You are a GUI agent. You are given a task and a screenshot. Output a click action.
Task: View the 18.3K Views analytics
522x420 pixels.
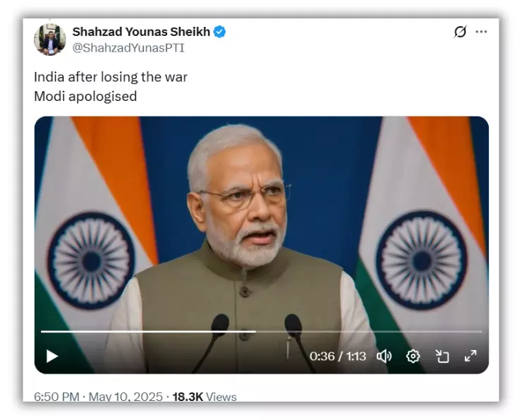pyautogui.click(x=205, y=397)
